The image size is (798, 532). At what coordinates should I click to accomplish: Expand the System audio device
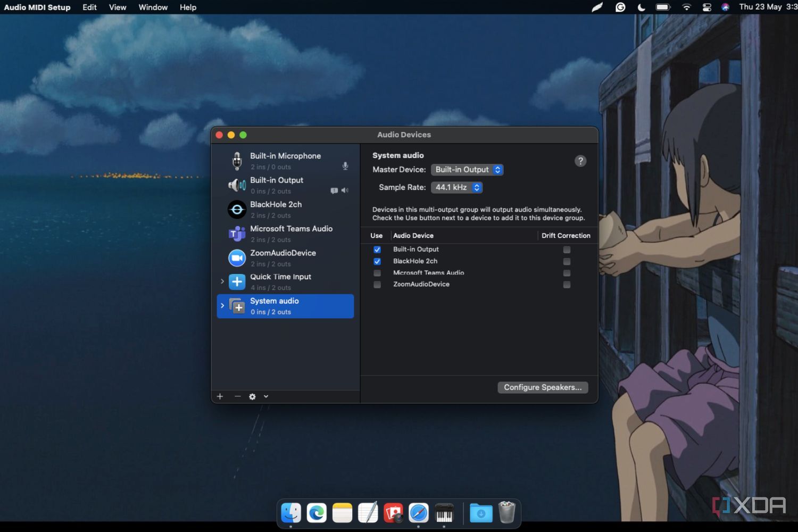click(222, 306)
